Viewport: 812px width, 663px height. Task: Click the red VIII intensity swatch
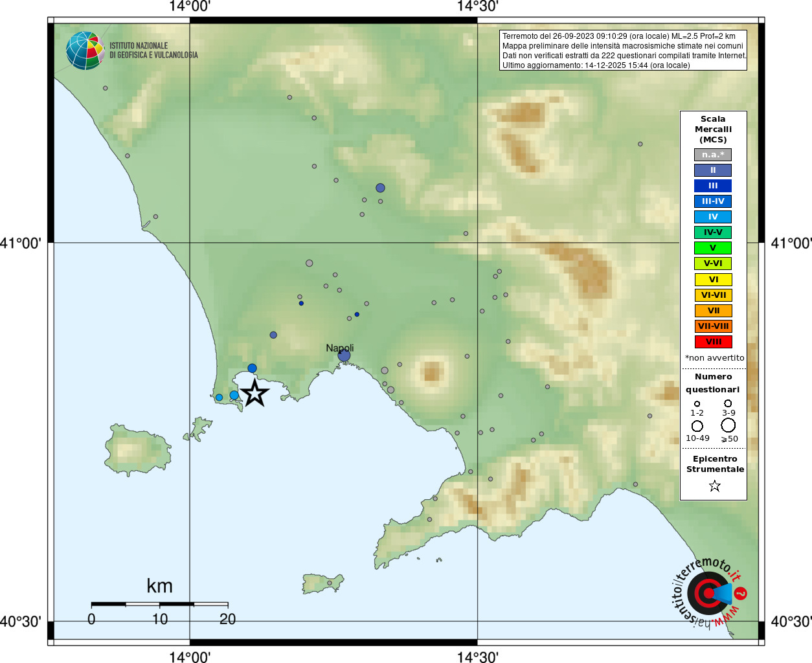[713, 342]
